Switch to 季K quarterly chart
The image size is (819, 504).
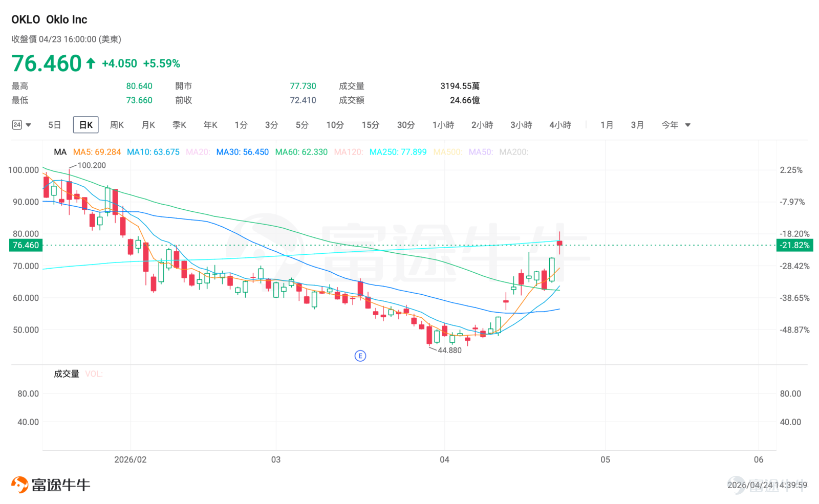click(180, 125)
